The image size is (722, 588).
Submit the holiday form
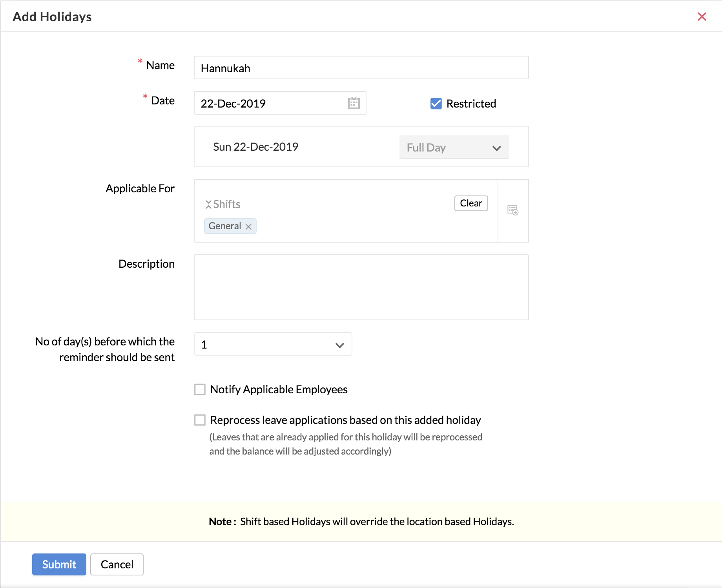(x=59, y=564)
